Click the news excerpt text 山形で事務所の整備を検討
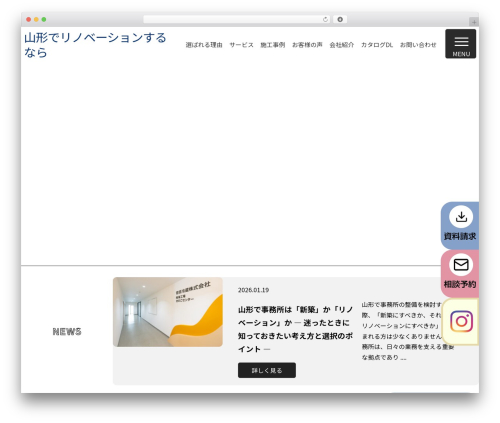The height and width of the screenshot is (423, 500). point(407,331)
